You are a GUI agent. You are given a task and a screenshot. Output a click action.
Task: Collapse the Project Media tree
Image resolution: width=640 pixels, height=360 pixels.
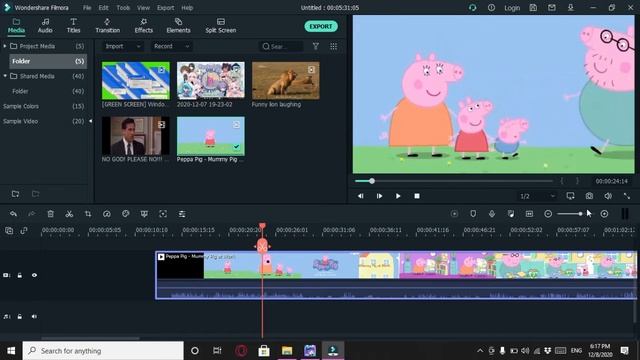[x=5, y=46]
